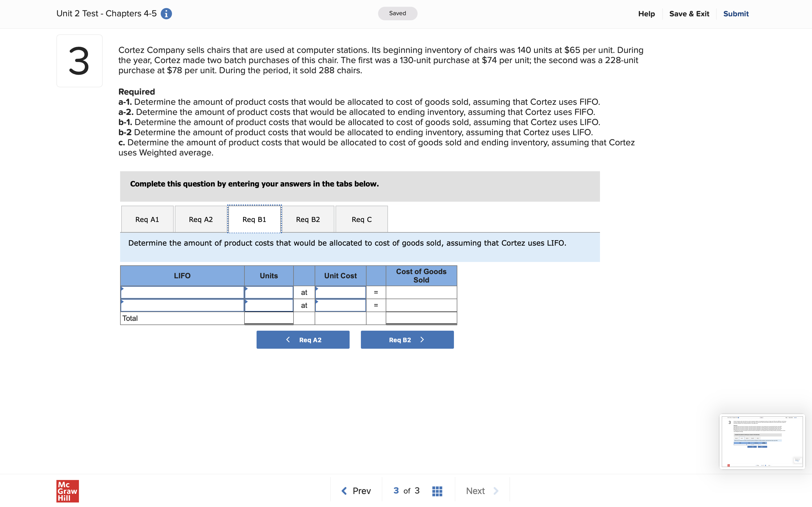Viewport: 812px width, 507px height.
Task: Click the McGraw Hill logo
Action: pyautogui.click(x=67, y=491)
